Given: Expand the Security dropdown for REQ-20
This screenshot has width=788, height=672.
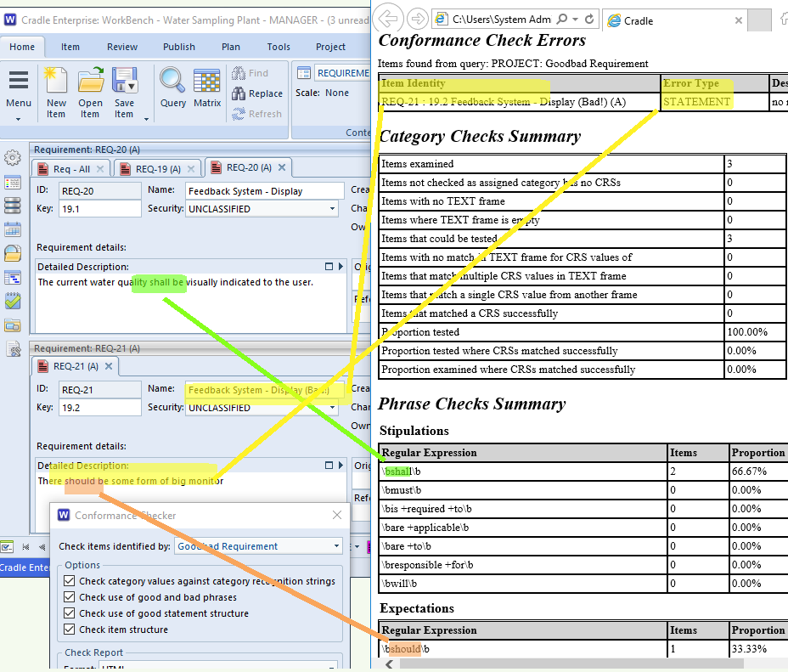Looking at the screenshot, I should (x=332, y=209).
